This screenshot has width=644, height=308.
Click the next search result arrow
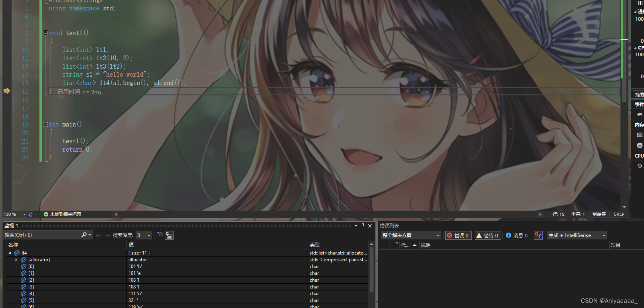[x=107, y=235]
